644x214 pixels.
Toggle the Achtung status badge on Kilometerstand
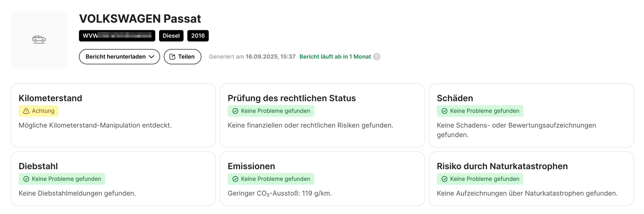click(39, 111)
